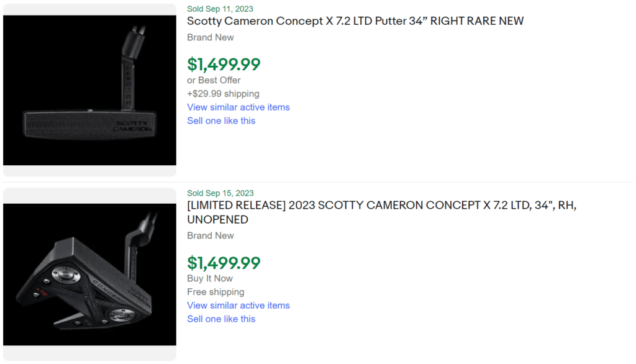Select the Brand New condition on second listing
Viewport: 636px width, 364px height.
[x=210, y=235]
